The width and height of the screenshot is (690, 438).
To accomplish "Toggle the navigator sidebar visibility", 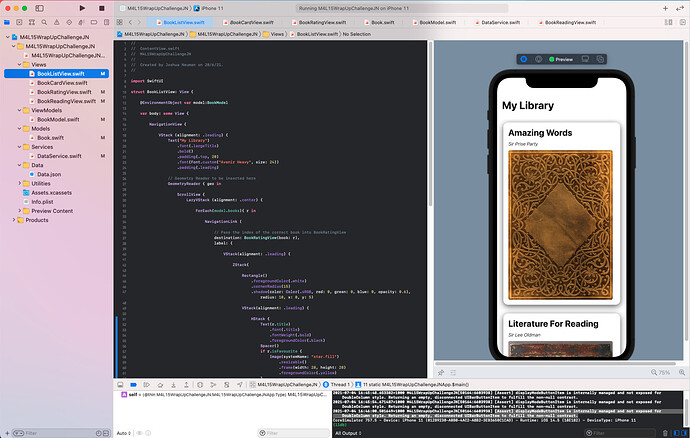I will (40, 8).
